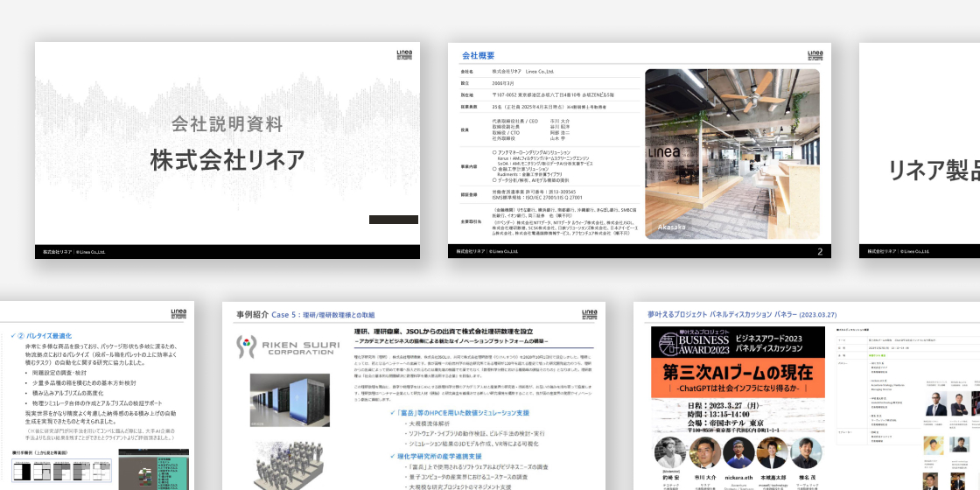Screen dimensions: 980x490
Task: Click the Linea lettering on the office glass wall
Action: tap(666, 152)
